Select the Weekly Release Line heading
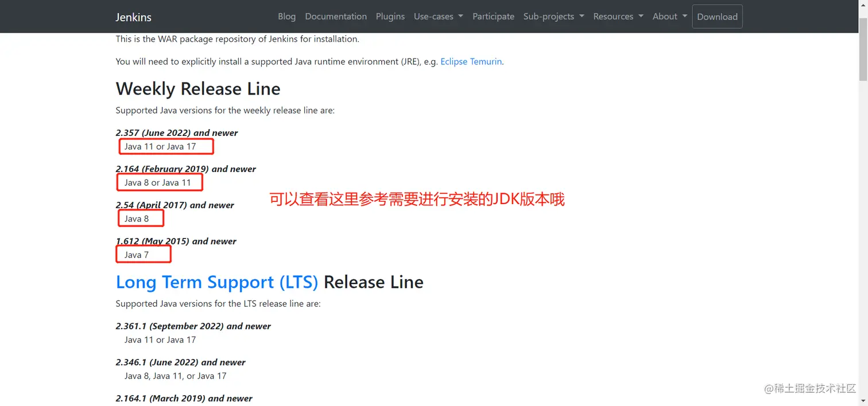868x406 pixels. pyautogui.click(x=198, y=89)
